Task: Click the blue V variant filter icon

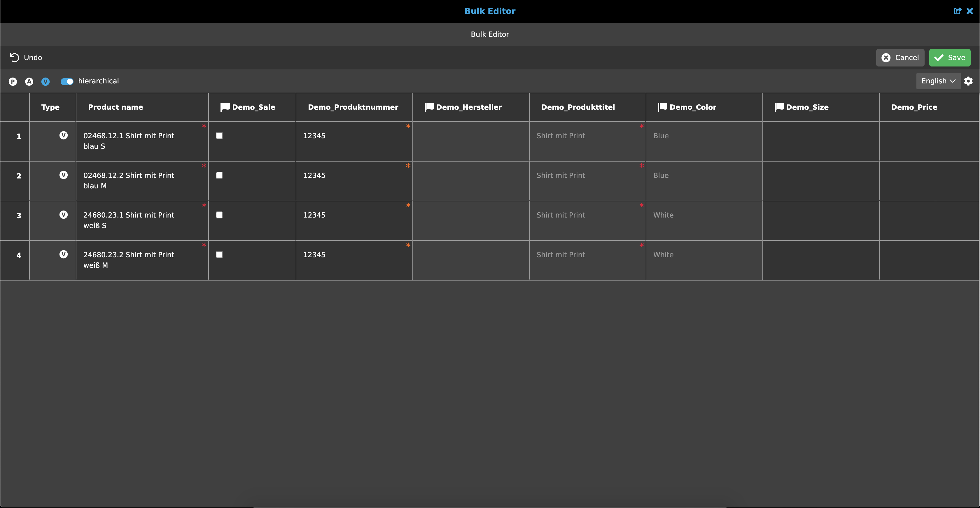Action: click(x=45, y=81)
